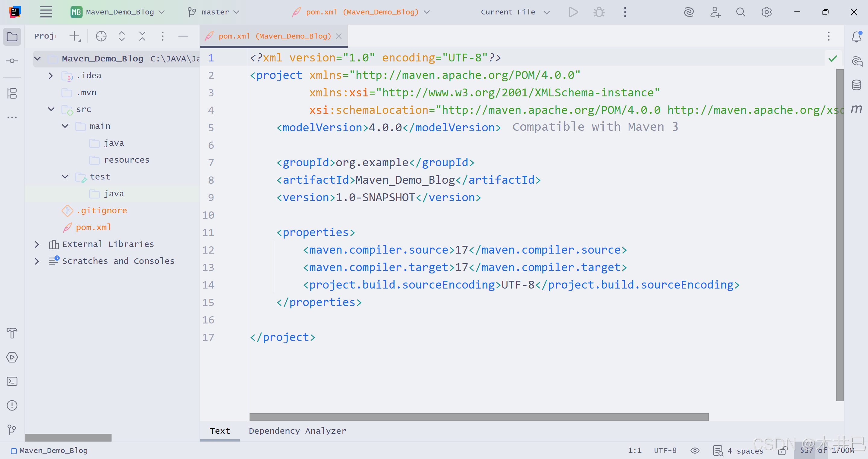
Task: Switch to the Dependency Analyzer tab
Action: pos(297,431)
